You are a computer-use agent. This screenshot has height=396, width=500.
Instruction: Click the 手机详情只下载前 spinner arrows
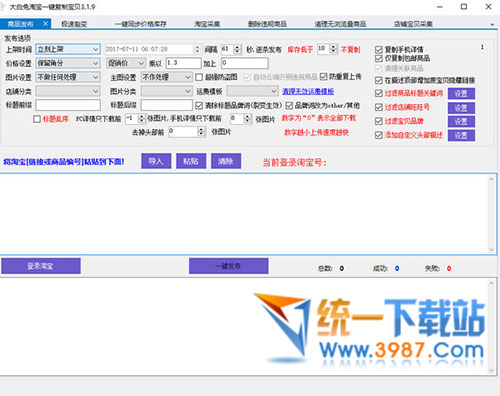(x=247, y=118)
